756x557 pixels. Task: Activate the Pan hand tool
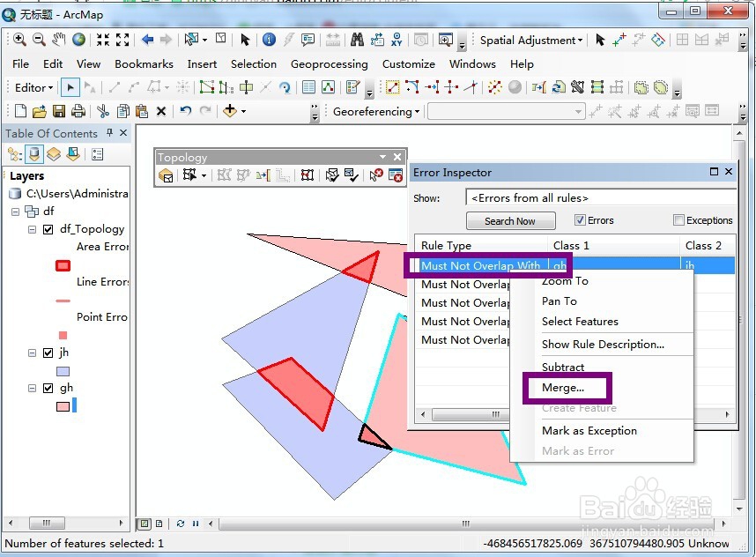(x=59, y=40)
